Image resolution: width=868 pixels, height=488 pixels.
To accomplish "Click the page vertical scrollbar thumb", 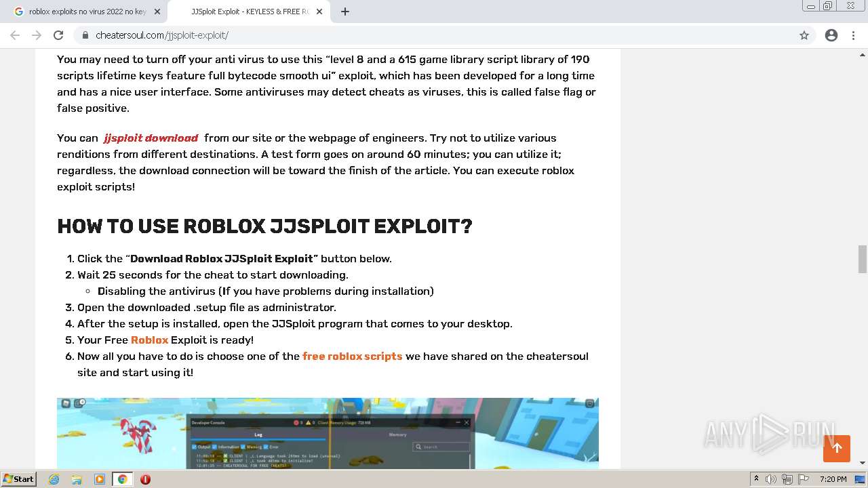I will pos(863,259).
